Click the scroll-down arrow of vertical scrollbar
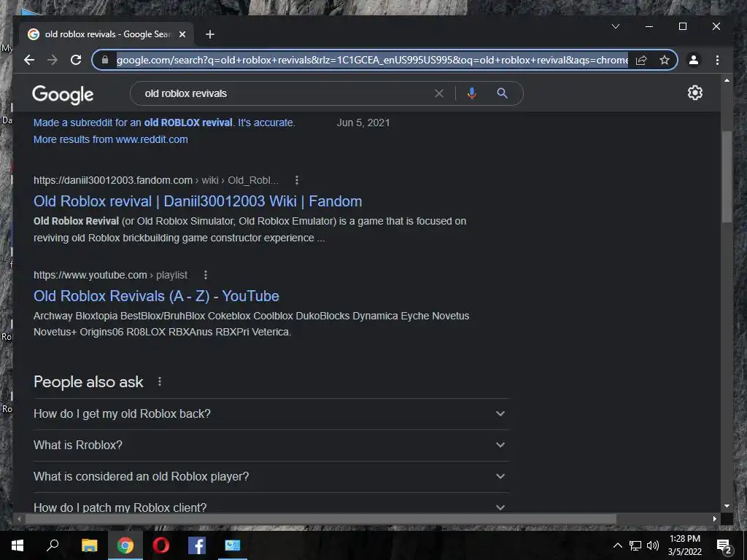 (727, 506)
